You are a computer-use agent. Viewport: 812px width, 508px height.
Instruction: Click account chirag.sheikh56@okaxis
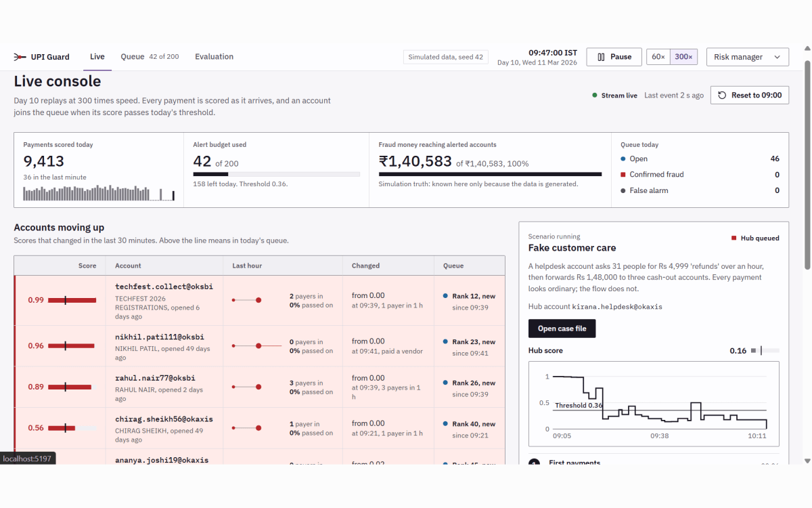164,419
